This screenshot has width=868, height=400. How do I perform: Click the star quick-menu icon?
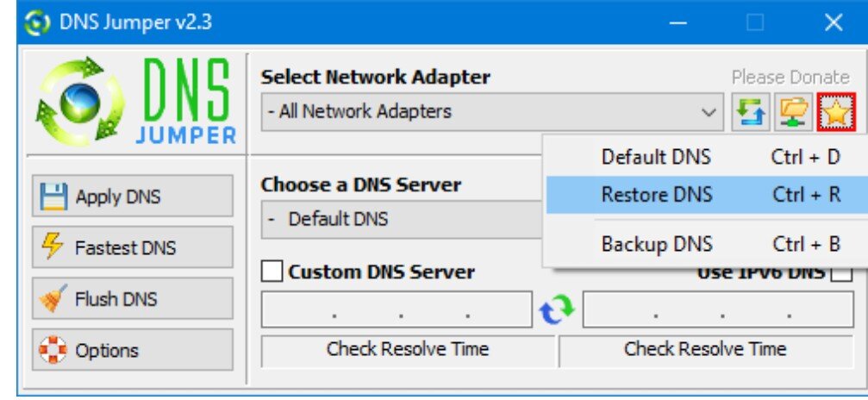pyautogui.click(x=836, y=112)
